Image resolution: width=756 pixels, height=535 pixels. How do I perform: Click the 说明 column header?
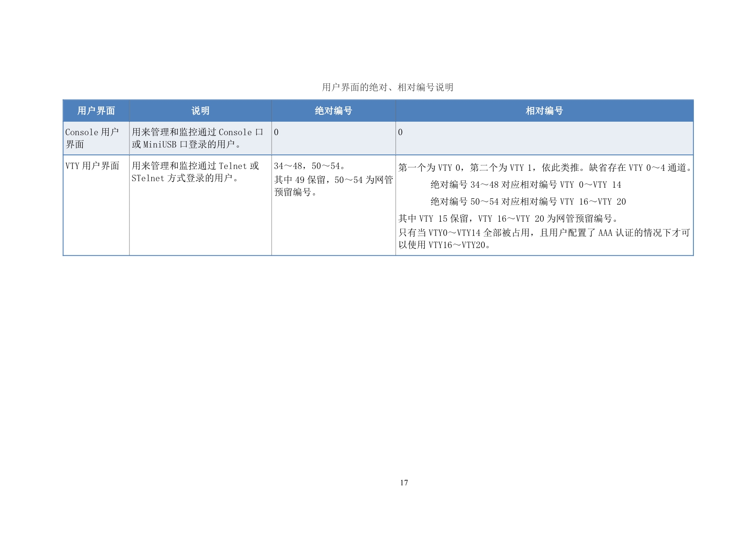[x=200, y=111]
